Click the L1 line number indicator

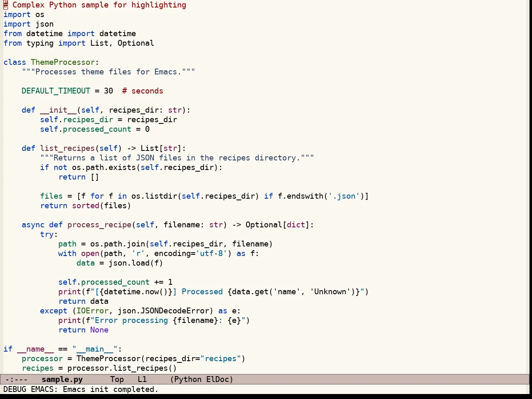click(142, 379)
